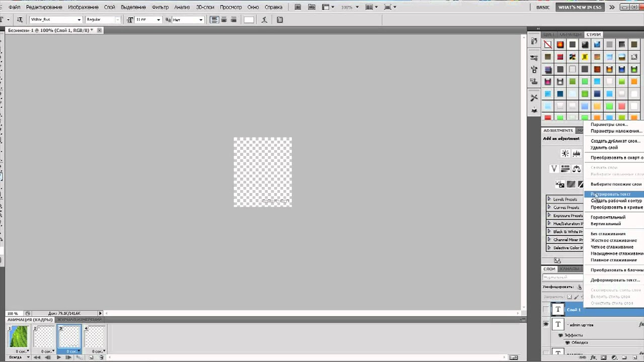
Task: Click the Create warped text icon
Action: pyautogui.click(x=265, y=20)
